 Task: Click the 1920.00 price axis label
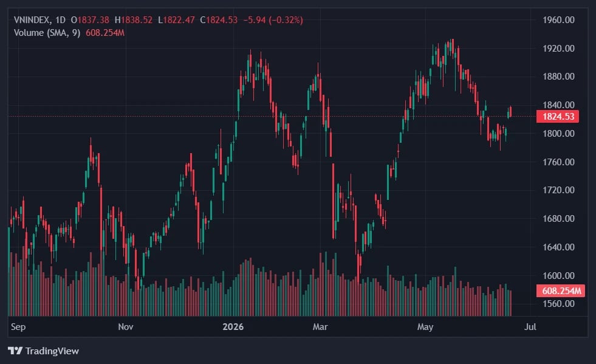[558, 48]
